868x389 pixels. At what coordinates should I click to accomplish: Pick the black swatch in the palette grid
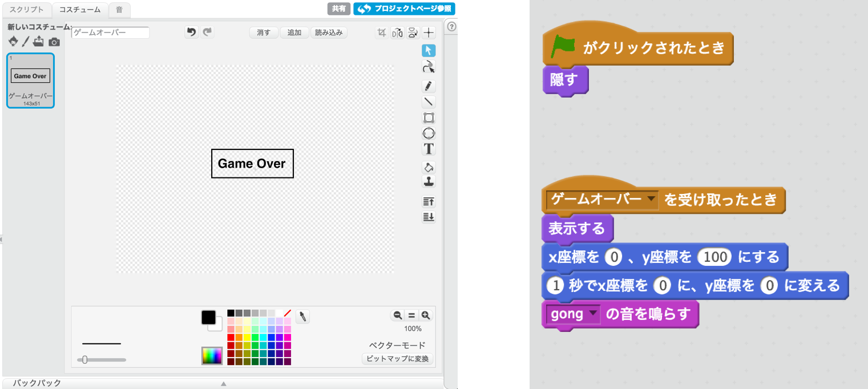click(231, 313)
